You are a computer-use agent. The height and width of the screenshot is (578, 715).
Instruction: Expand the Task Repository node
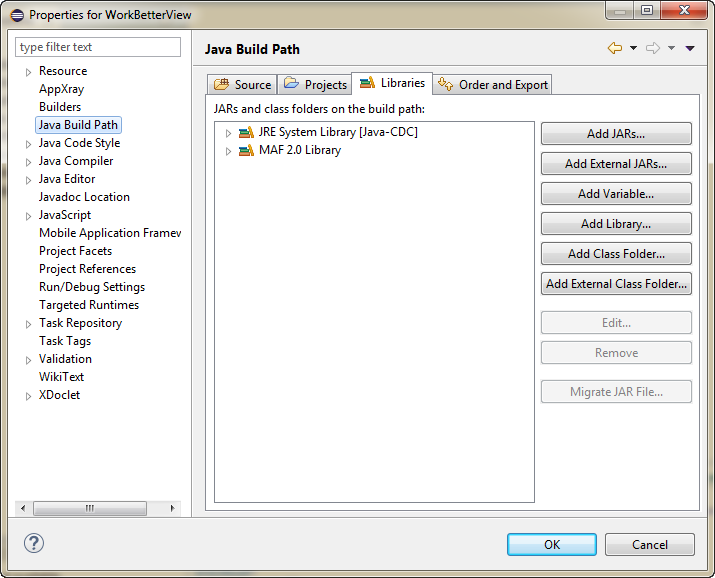pyautogui.click(x=28, y=324)
